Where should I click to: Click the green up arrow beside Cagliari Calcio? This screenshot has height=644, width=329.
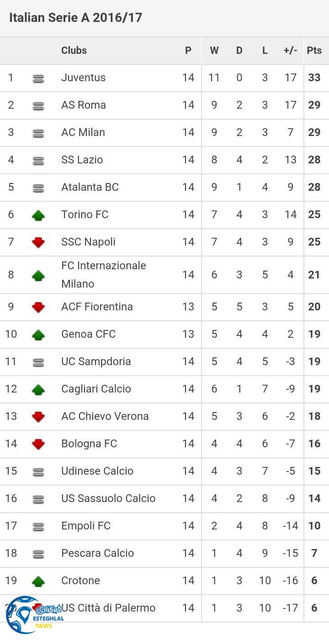[38, 389]
